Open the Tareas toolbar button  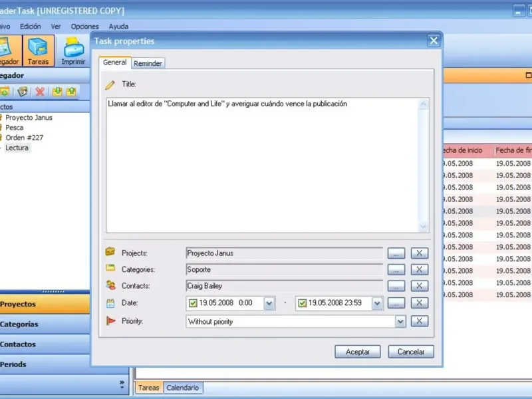click(x=39, y=51)
